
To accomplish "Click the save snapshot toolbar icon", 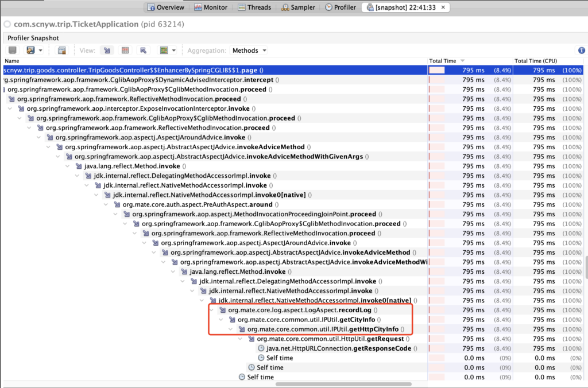I will (13, 51).
